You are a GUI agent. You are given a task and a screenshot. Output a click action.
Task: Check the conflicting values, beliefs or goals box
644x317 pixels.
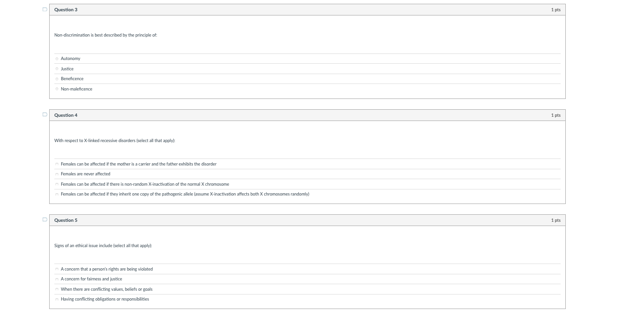[x=57, y=289]
